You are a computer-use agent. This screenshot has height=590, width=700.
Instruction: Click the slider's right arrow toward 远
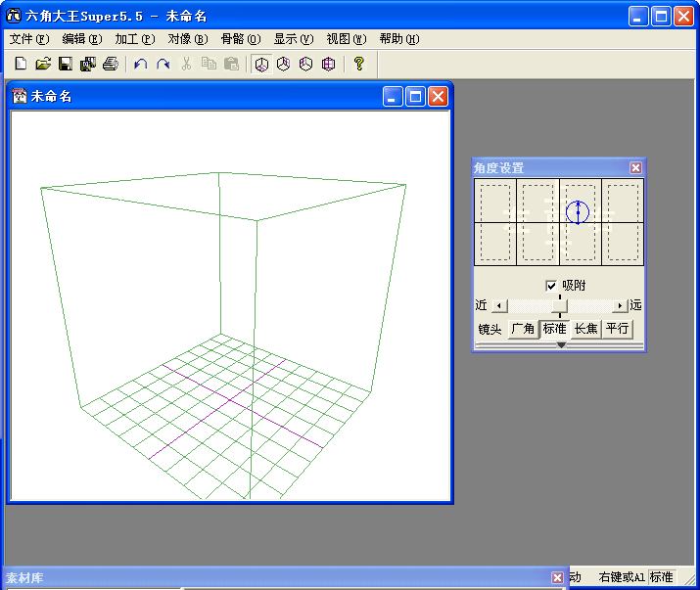[x=619, y=306]
